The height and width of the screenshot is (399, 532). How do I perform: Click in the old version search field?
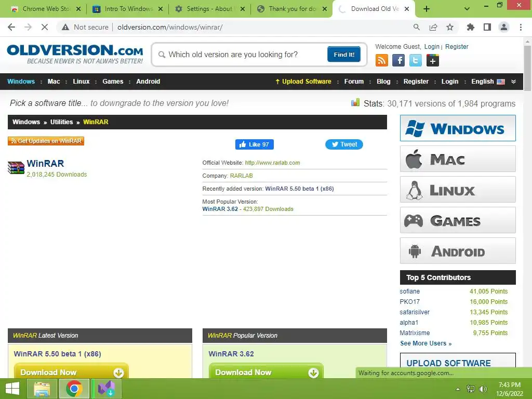click(243, 55)
